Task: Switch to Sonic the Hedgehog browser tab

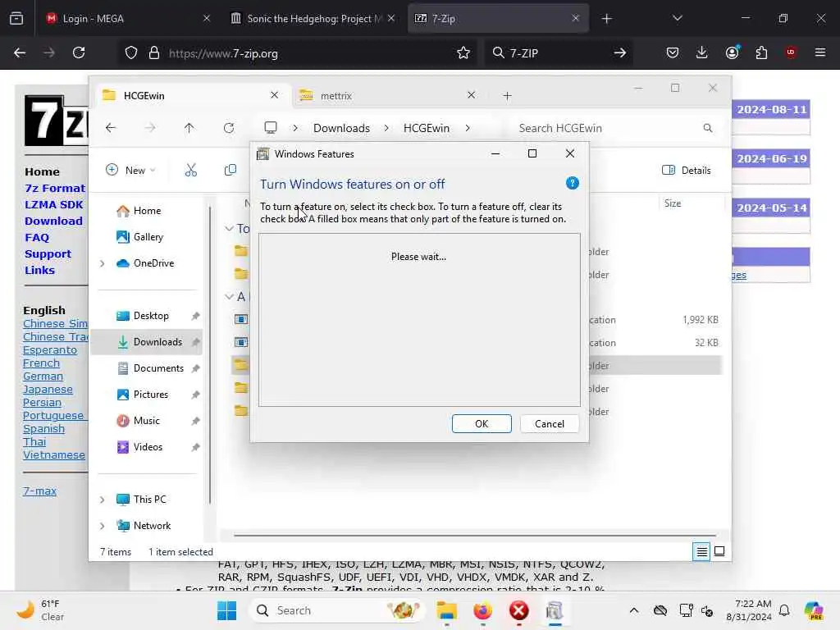Action: [x=314, y=19]
